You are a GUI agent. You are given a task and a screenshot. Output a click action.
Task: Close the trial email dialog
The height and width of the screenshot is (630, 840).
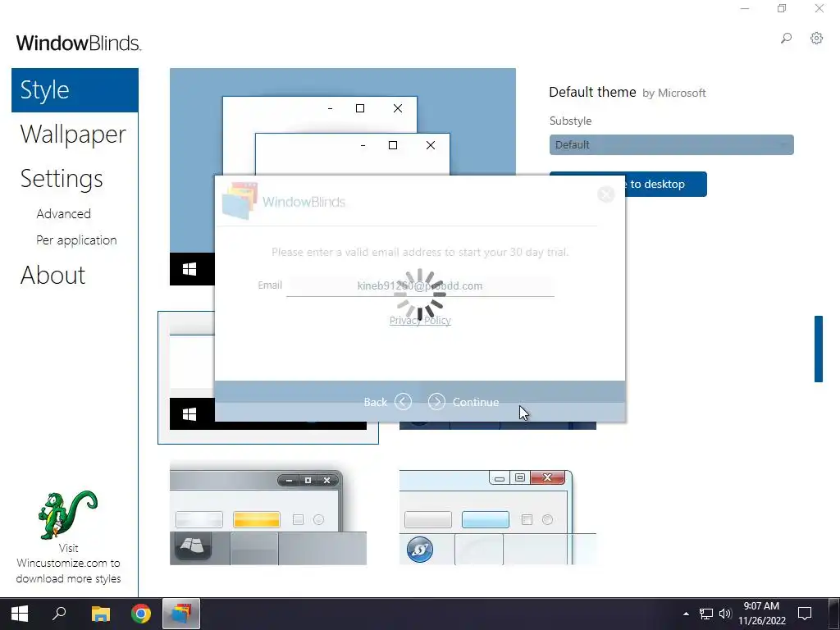606,194
